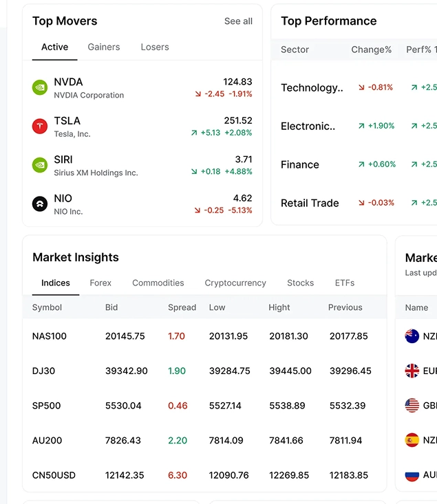437x504 pixels.
Task: Click the Russia flag icon
Action: 412,475
